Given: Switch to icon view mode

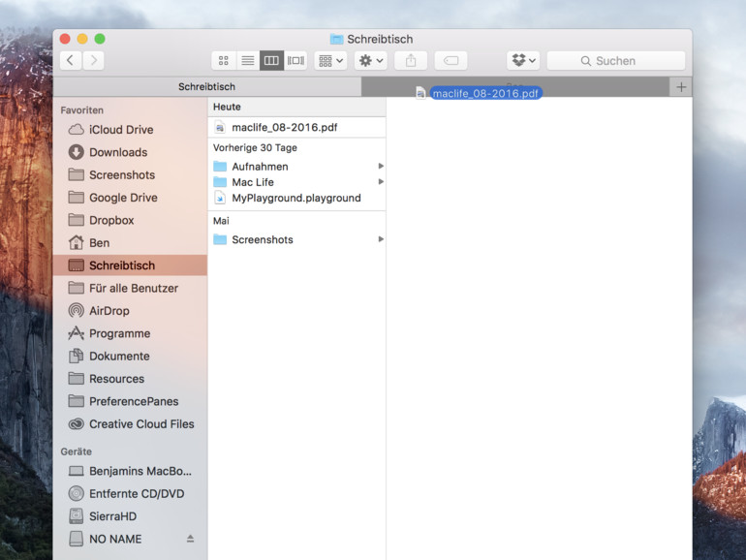Looking at the screenshot, I should 224,60.
